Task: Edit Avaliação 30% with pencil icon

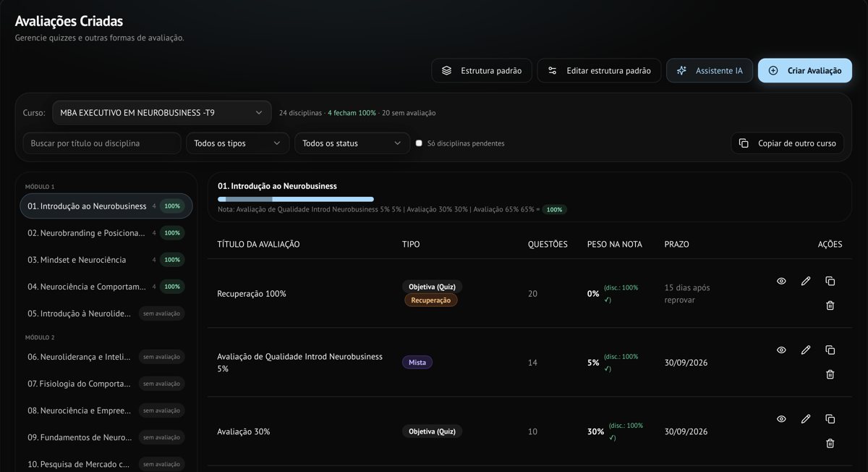Action: [806, 418]
